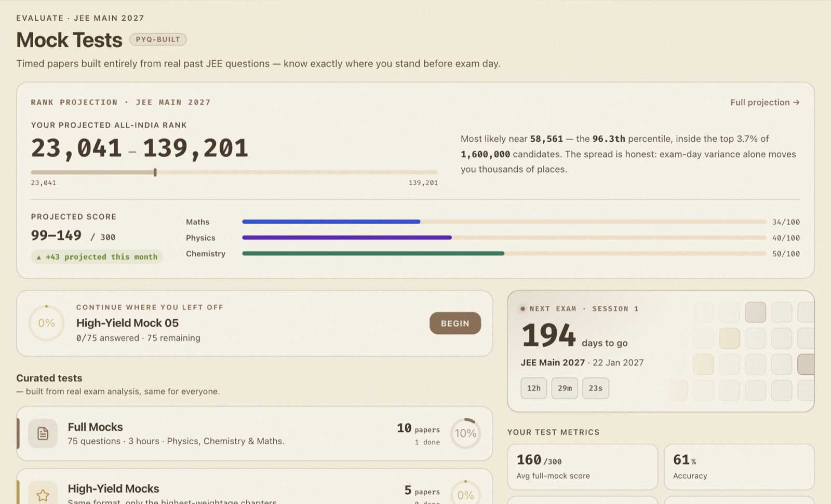The image size is (831, 504).
Task: Click the Mock Tests page heading
Action: coord(69,40)
